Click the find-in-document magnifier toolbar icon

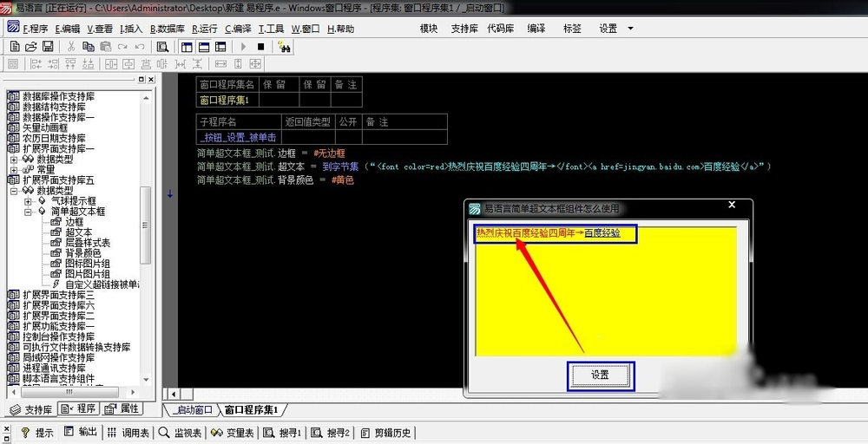[162, 47]
